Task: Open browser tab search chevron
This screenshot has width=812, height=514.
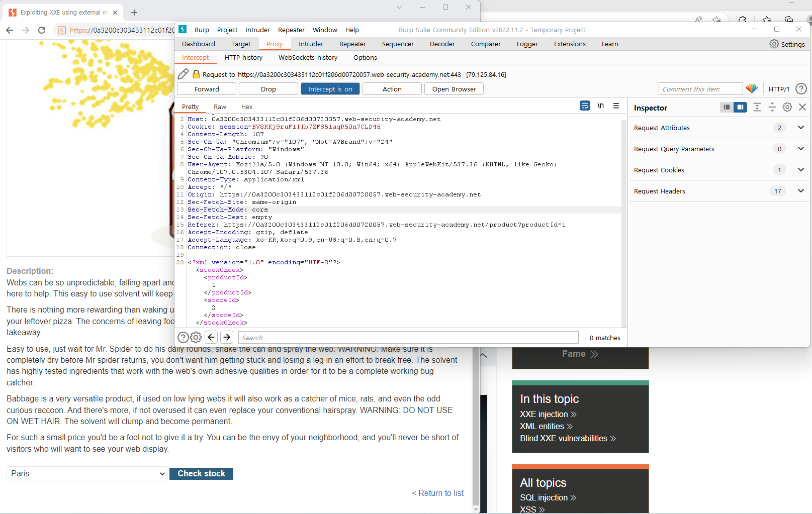Action: pyautogui.click(x=399, y=7)
